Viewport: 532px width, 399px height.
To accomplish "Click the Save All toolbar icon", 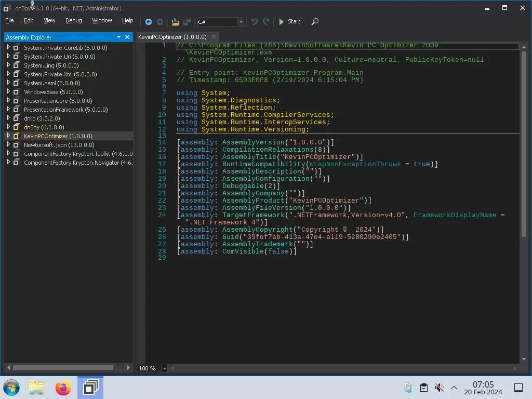I will (187, 22).
